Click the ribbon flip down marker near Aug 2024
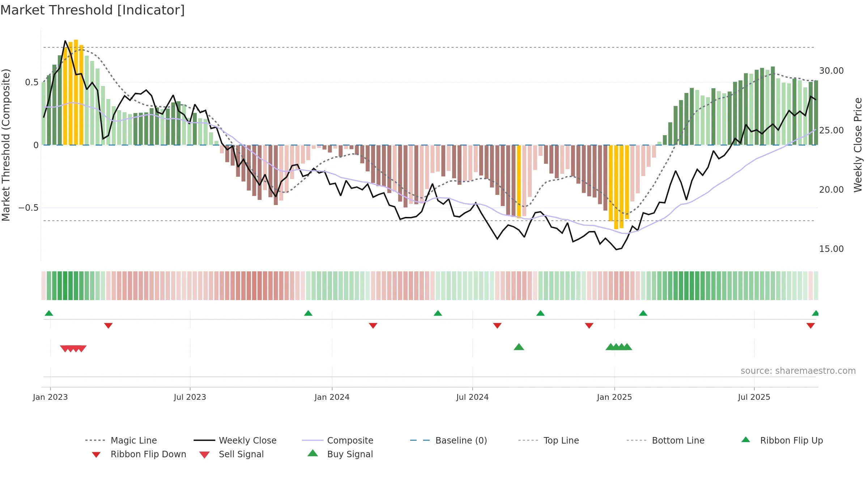This screenshot has height=488, width=868. coord(497,326)
